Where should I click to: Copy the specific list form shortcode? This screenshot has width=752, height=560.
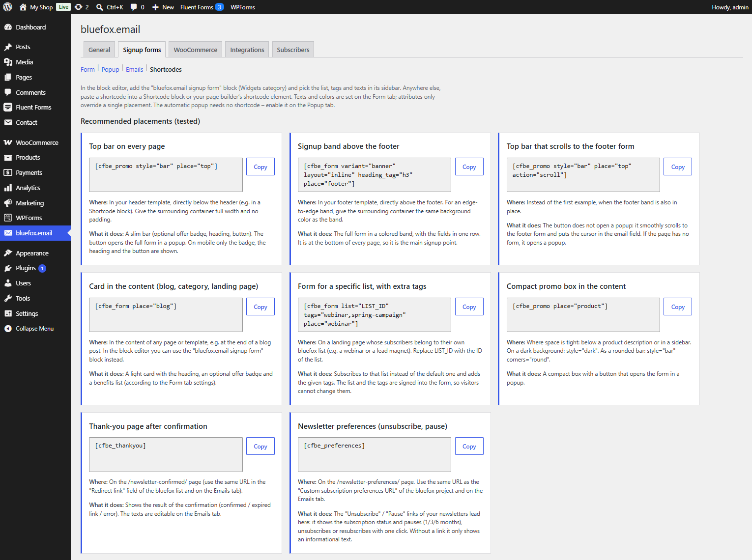[x=469, y=307]
